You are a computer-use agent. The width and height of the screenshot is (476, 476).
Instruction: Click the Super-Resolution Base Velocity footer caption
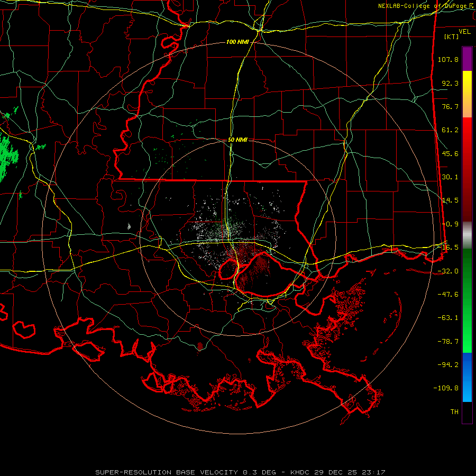(240, 472)
